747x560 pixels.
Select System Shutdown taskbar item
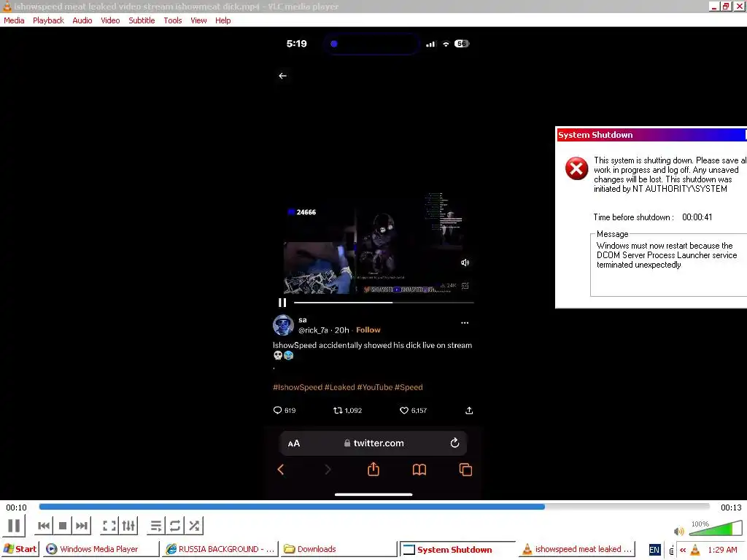[457, 549]
